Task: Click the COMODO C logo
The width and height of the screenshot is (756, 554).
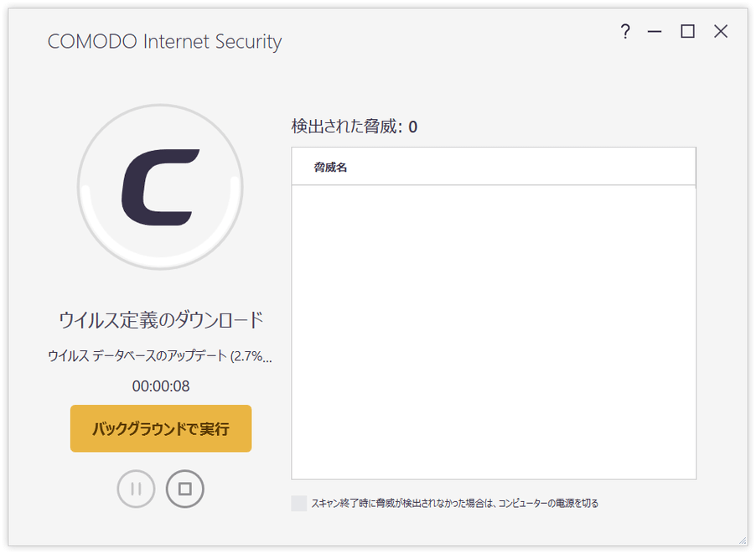Action: (161, 187)
